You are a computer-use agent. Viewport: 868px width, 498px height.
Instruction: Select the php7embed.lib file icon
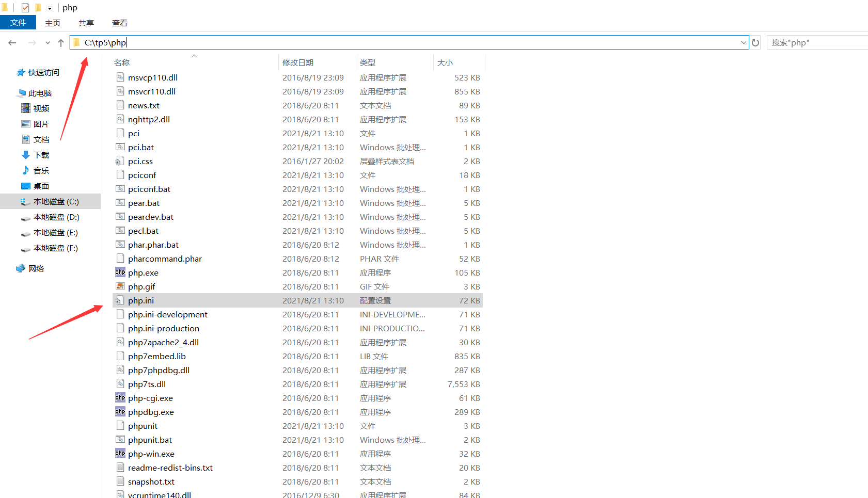tap(120, 356)
